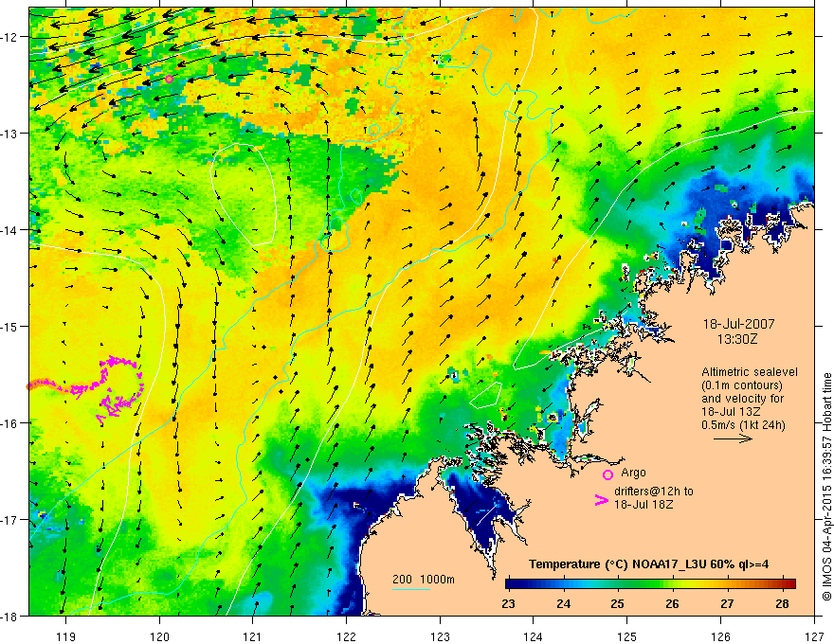Click the latitude axis label -15
Viewport: 834px width, 644px height.
[x=11, y=326]
